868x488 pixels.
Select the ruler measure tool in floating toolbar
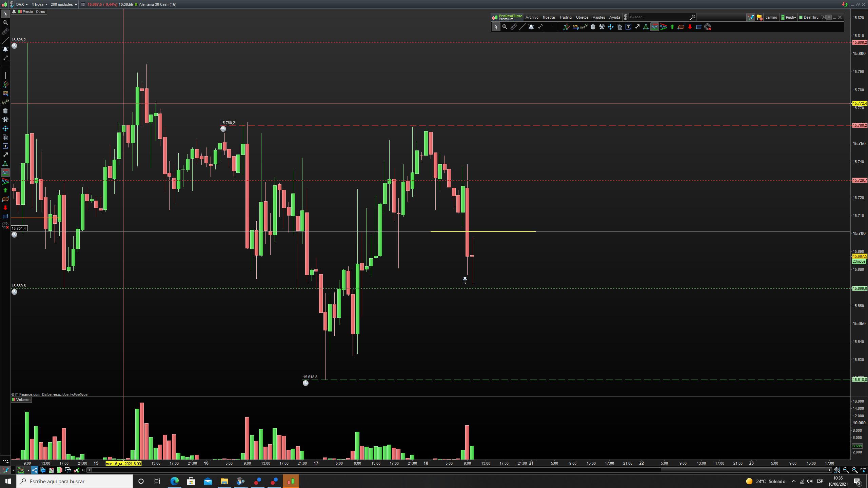click(513, 27)
